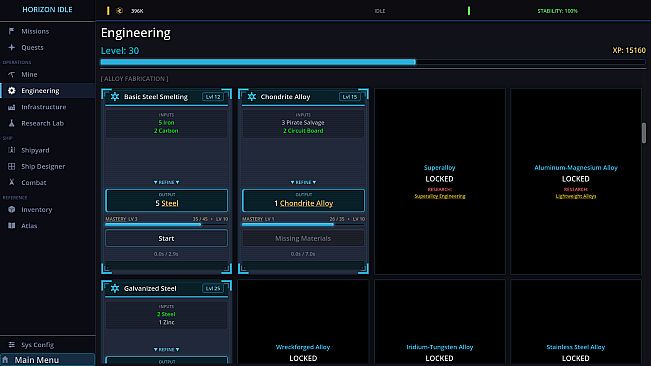Expand Refine under Basic Steel Smelting
651x366 pixels.
[166, 182]
